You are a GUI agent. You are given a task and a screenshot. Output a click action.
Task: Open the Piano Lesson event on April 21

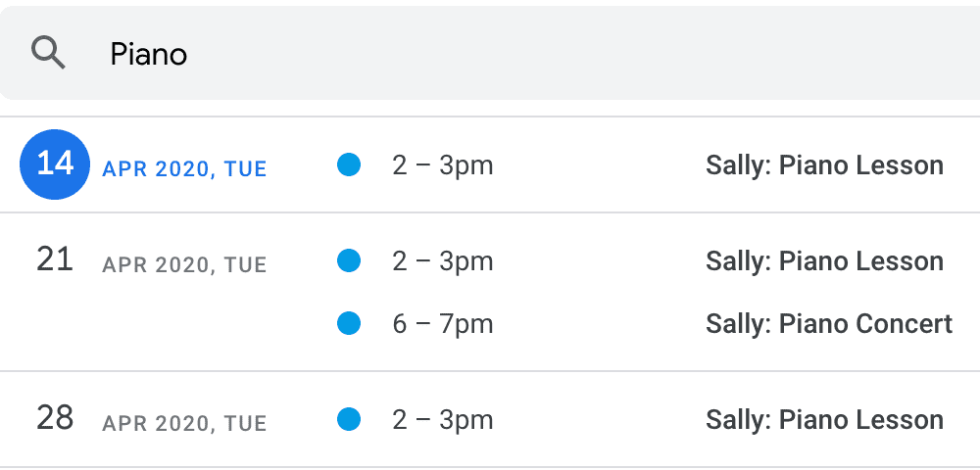pyautogui.click(x=824, y=261)
